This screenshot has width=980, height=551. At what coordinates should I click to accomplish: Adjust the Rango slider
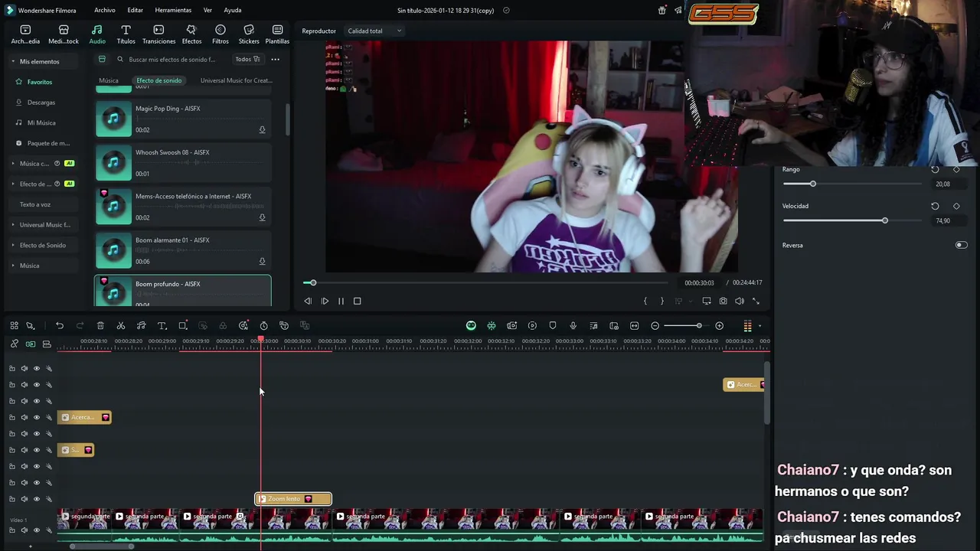pyautogui.click(x=851, y=184)
